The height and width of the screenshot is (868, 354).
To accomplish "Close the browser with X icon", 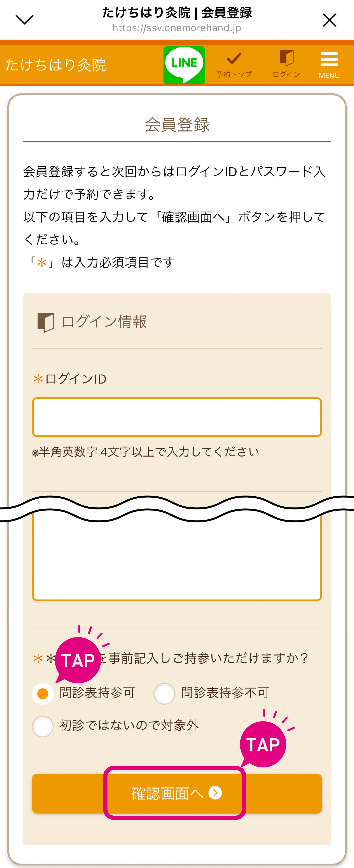I will pos(329,20).
